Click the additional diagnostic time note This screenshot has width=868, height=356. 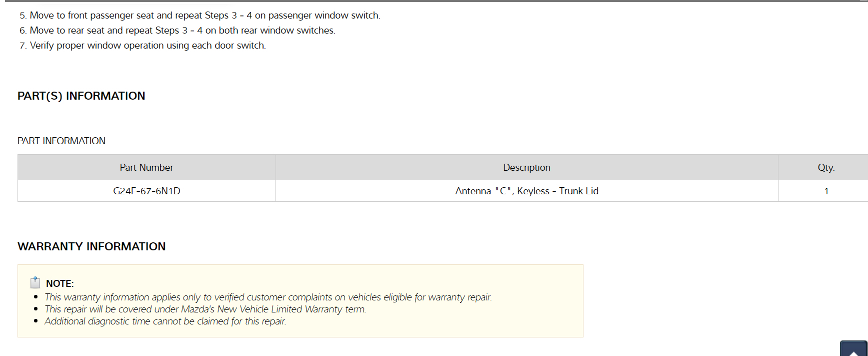tap(165, 321)
